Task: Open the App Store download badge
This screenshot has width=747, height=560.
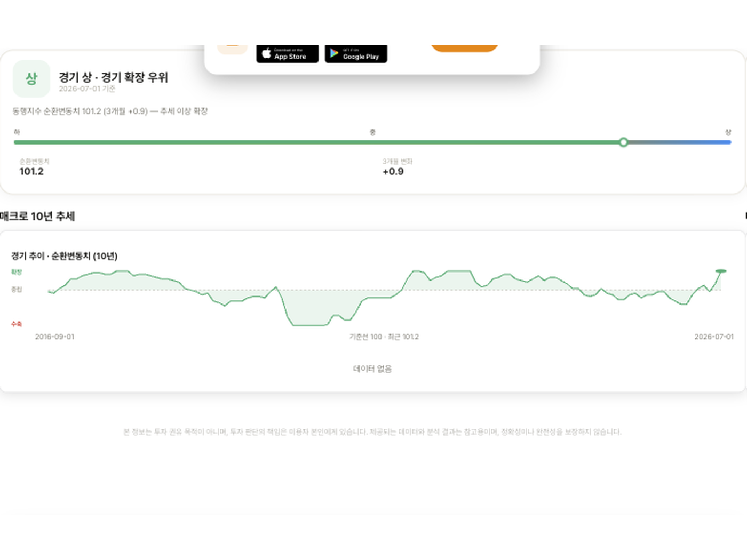Action: (x=287, y=54)
